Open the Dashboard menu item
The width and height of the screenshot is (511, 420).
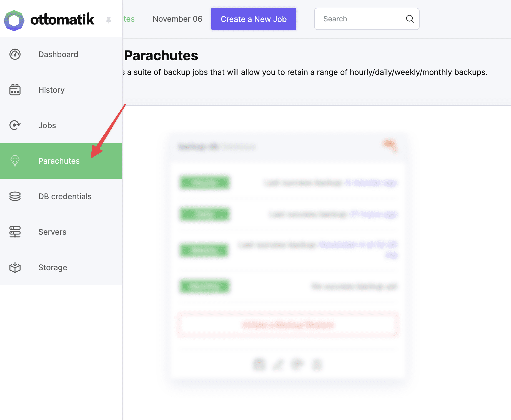click(x=58, y=54)
